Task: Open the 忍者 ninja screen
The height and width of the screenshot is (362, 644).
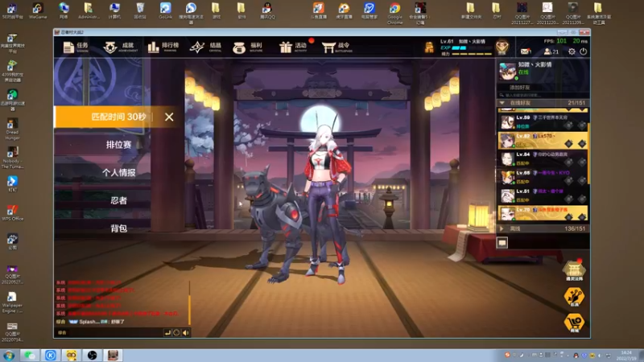Action: [118, 200]
